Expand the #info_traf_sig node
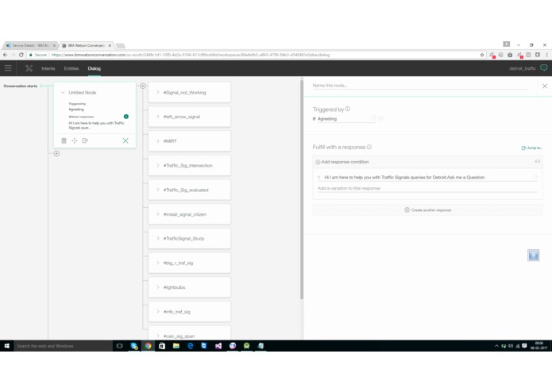The image size is (552, 392). click(x=158, y=312)
